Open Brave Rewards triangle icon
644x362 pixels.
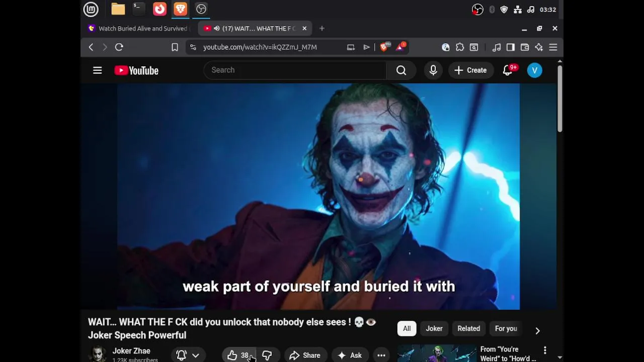click(400, 47)
